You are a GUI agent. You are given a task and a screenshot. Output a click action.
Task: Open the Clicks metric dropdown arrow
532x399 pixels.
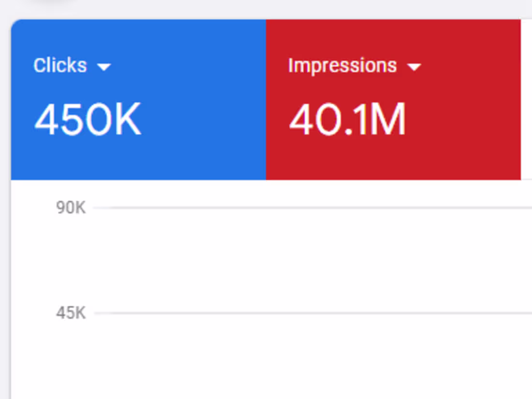[104, 67]
